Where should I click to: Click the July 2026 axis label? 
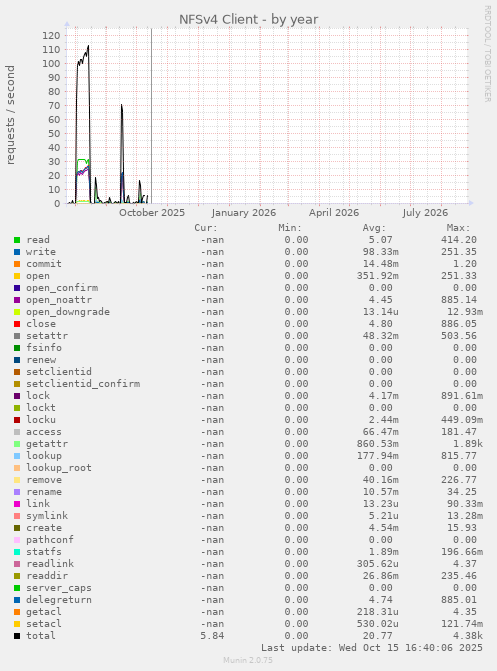coord(425,213)
